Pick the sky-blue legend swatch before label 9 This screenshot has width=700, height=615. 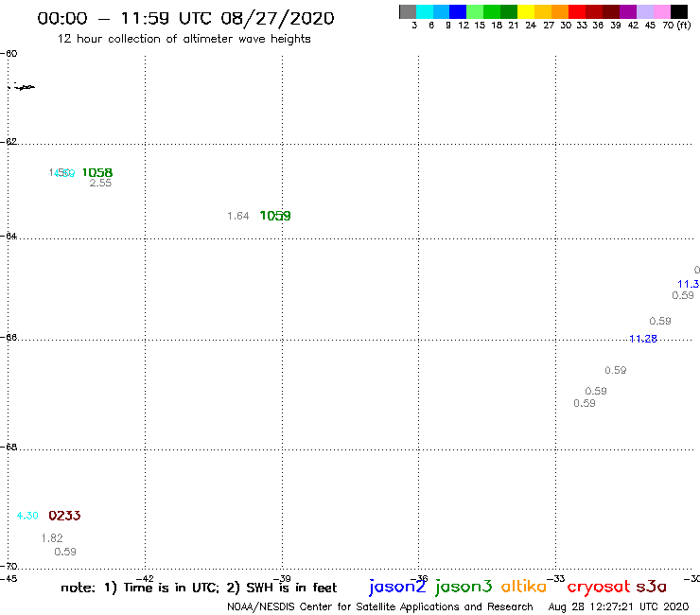(x=442, y=11)
